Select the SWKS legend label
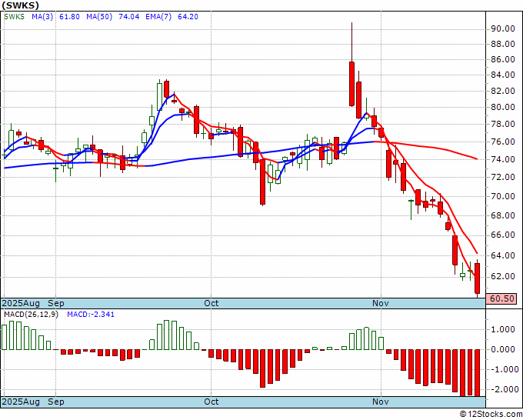 pyautogui.click(x=15, y=17)
